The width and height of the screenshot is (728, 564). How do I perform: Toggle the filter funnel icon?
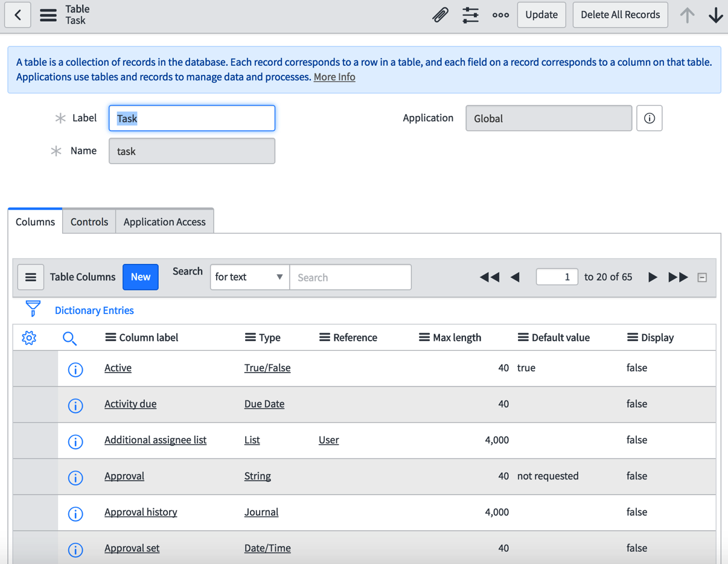pos(33,309)
